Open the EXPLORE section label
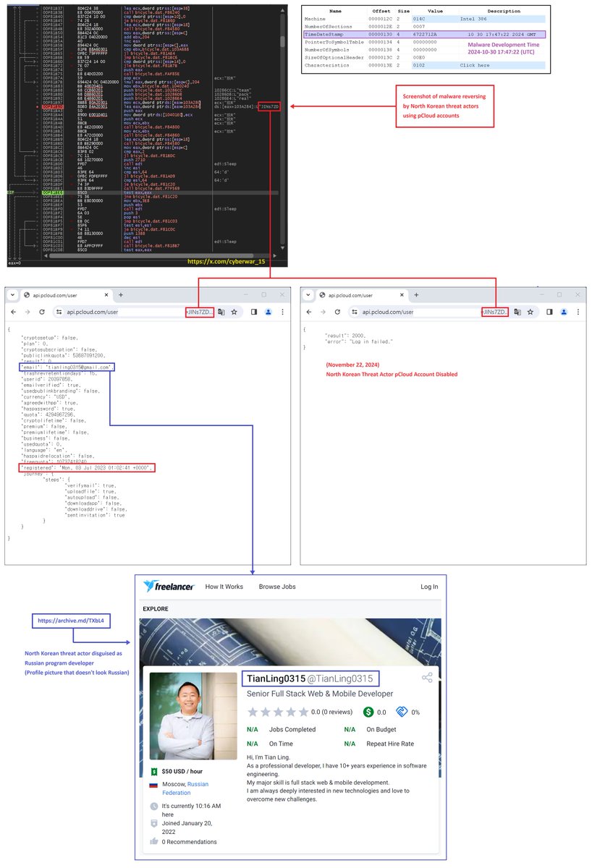 tap(156, 609)
